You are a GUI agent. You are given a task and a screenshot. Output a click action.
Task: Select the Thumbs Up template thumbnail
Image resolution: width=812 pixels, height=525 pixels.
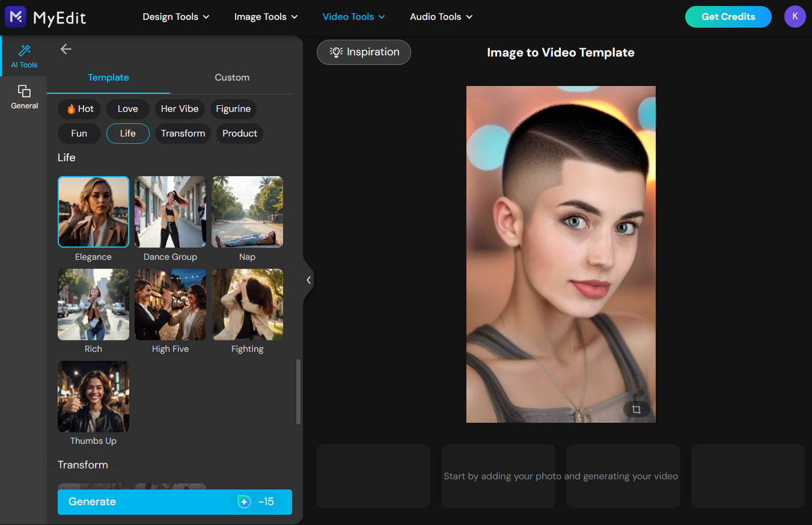pyautogui.click(x=93, y=396)
